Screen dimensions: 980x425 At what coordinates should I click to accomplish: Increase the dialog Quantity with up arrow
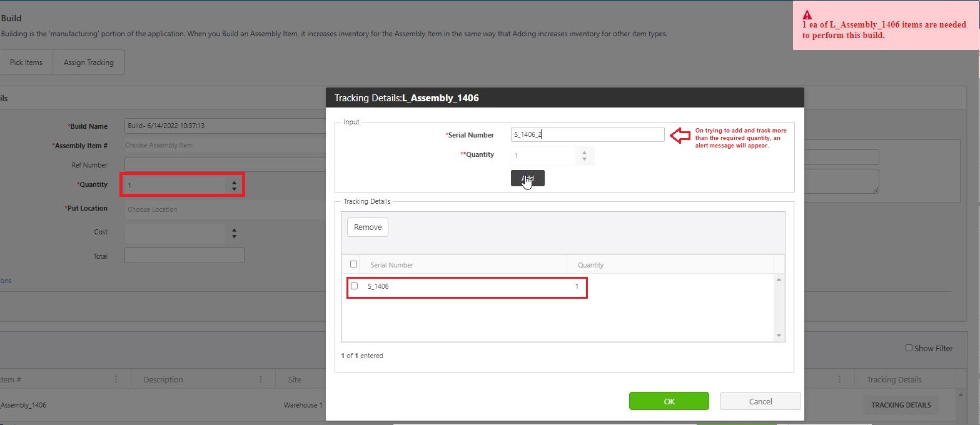[x=584, y=152]
